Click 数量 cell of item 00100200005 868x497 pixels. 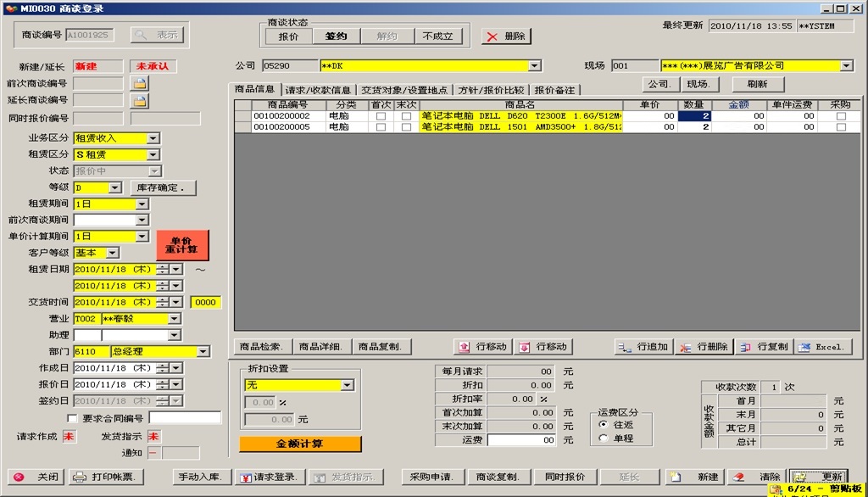click(x=694, y=127)
